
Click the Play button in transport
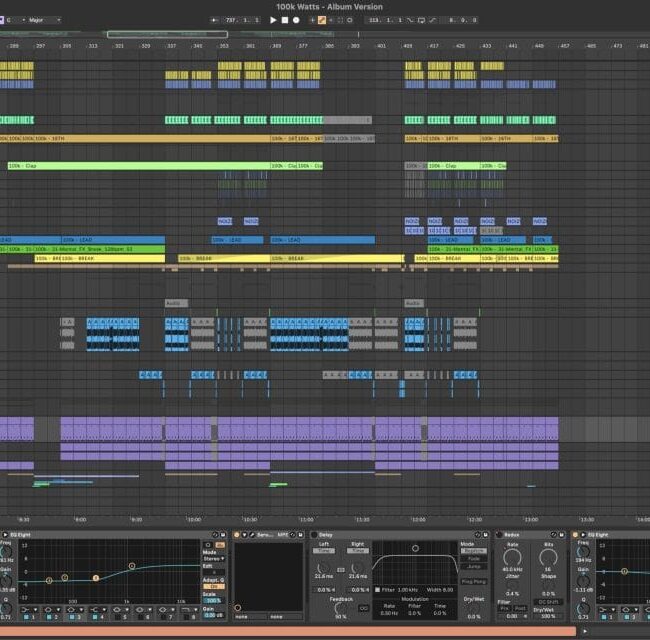(x=273, y=20)
